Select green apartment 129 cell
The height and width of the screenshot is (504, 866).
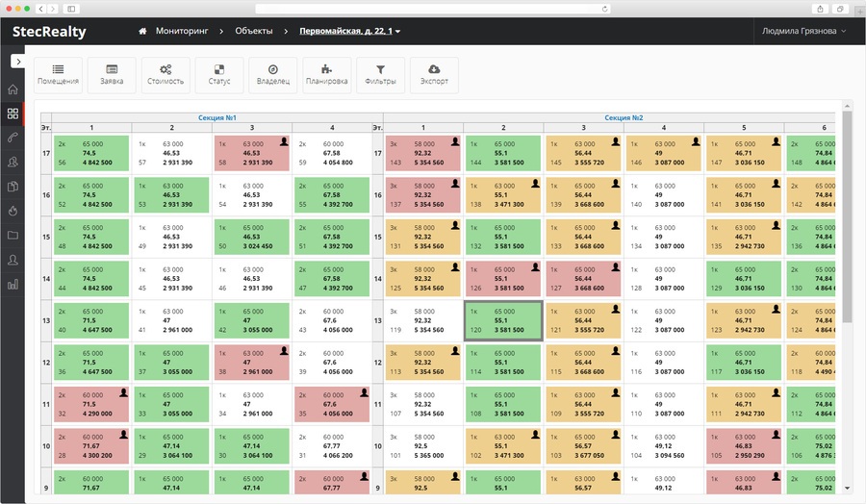(x=744, y=279)
